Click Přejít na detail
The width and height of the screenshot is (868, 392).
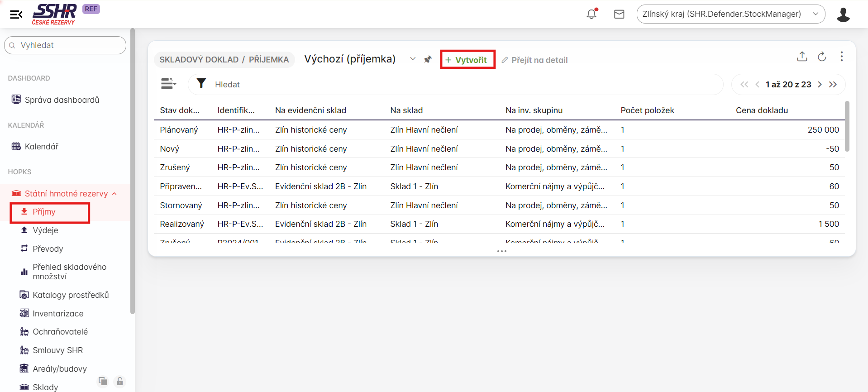point(534,60)
